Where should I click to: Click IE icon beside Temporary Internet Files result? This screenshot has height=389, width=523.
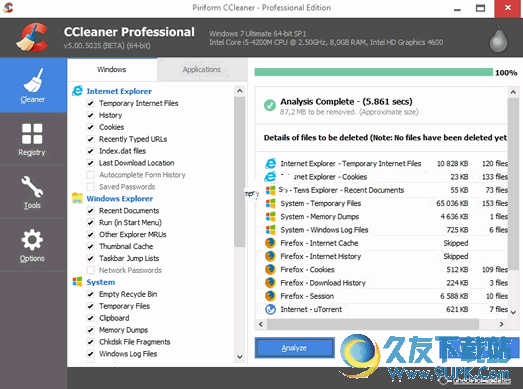271,163
